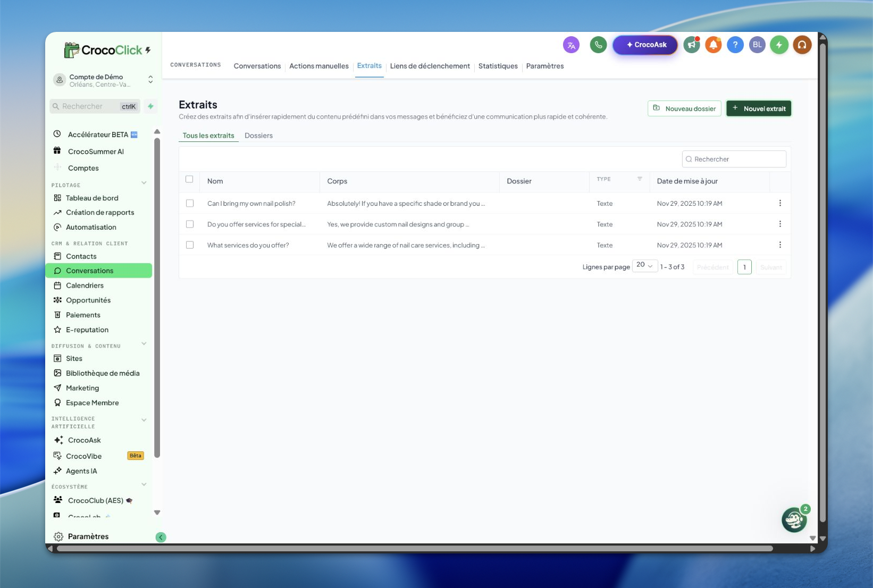Tick the select-all checkbox in table header
Viewport: 873px width, 588px height.
189,179
